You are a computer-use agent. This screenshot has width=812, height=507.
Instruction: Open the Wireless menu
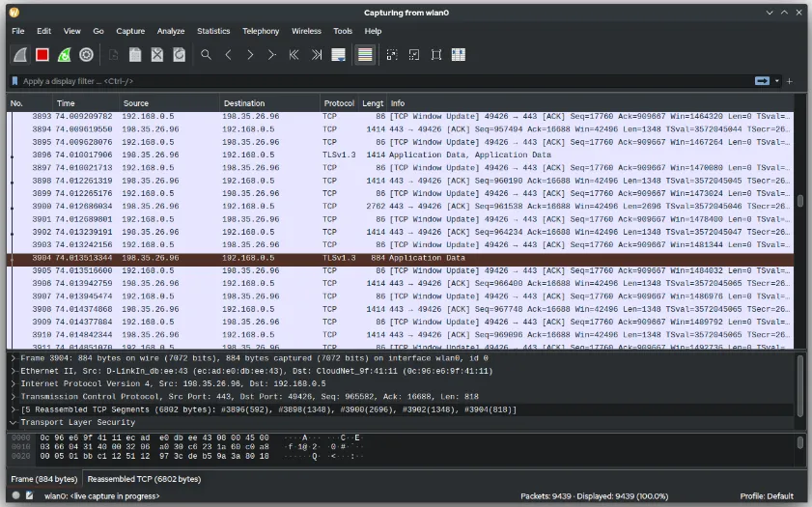click(x=307, y=31)
